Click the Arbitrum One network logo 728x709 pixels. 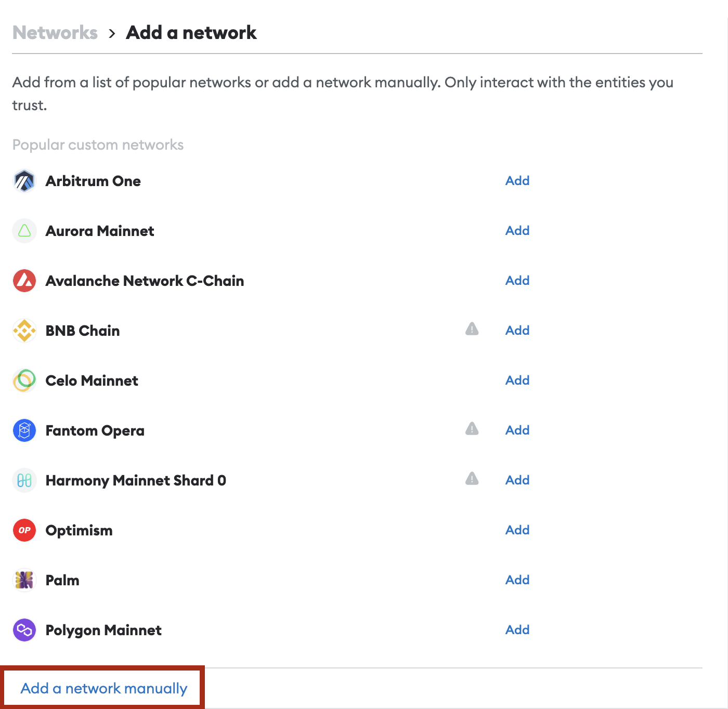(24, 181)
